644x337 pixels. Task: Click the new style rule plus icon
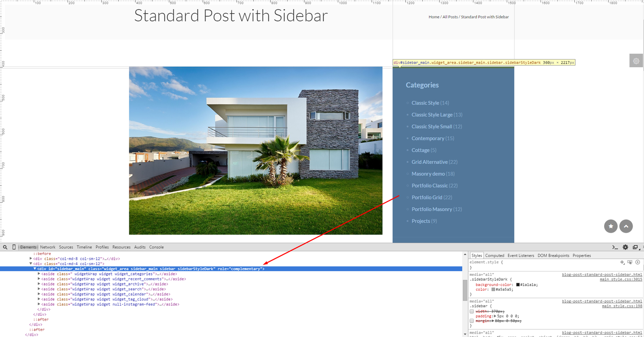pyautogui.click(x=622, y=262)
